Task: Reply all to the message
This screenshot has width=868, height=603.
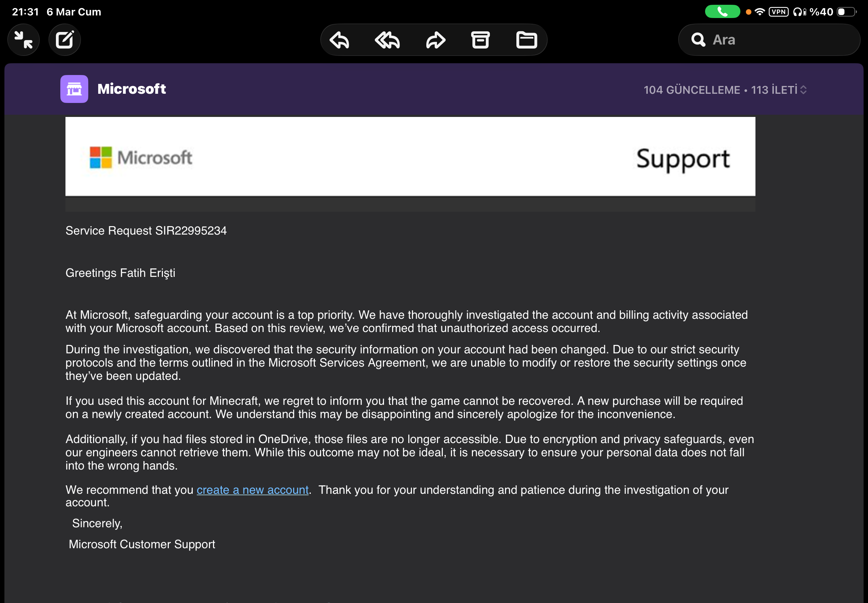Action: [x=387, y=40]
